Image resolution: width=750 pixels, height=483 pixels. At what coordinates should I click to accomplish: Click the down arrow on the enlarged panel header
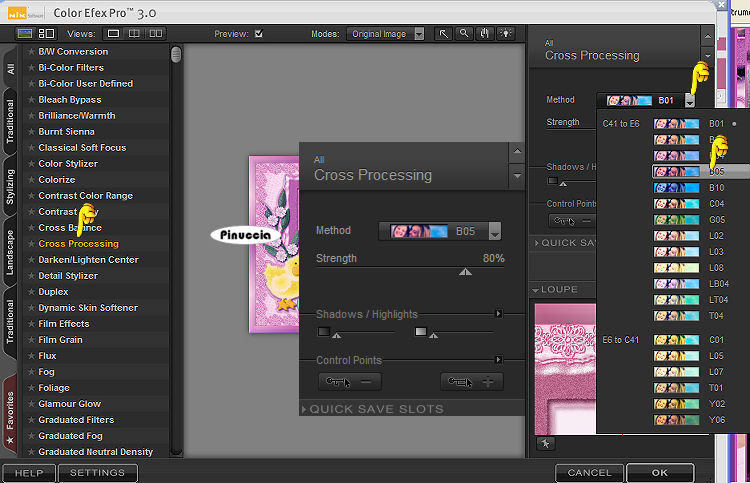coord(518,176)
